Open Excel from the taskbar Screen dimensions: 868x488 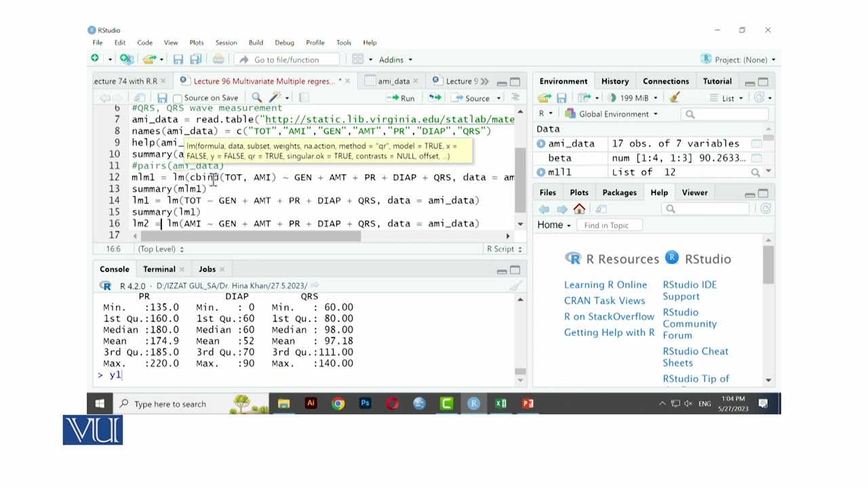coord(500,403)
